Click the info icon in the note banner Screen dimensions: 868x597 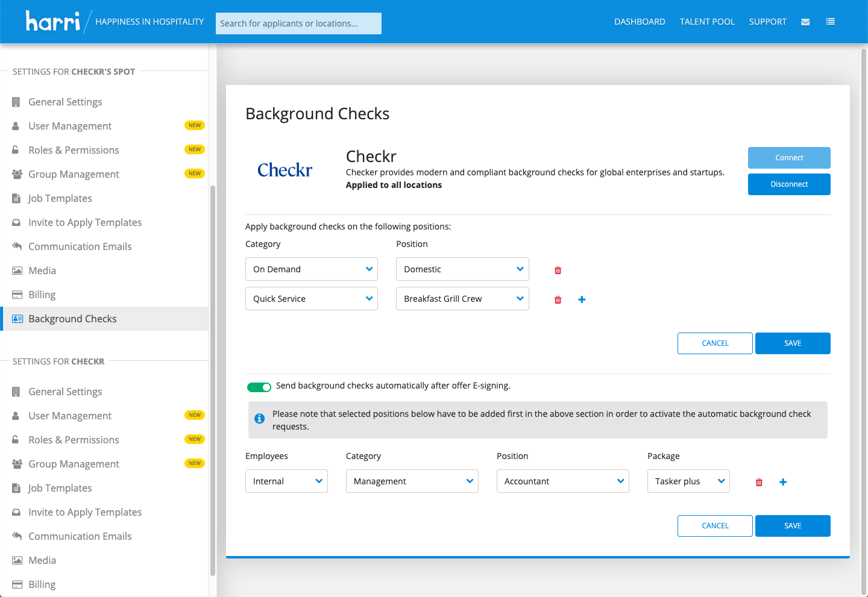pyautogui.click(x=259, y=418)
